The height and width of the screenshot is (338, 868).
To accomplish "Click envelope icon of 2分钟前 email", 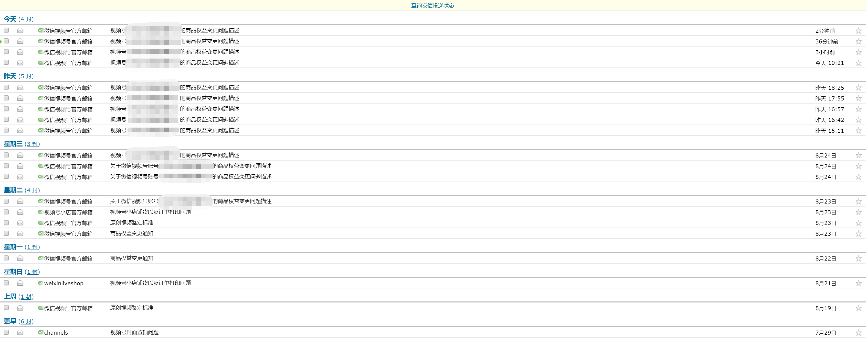I will [x=20, y=31].
